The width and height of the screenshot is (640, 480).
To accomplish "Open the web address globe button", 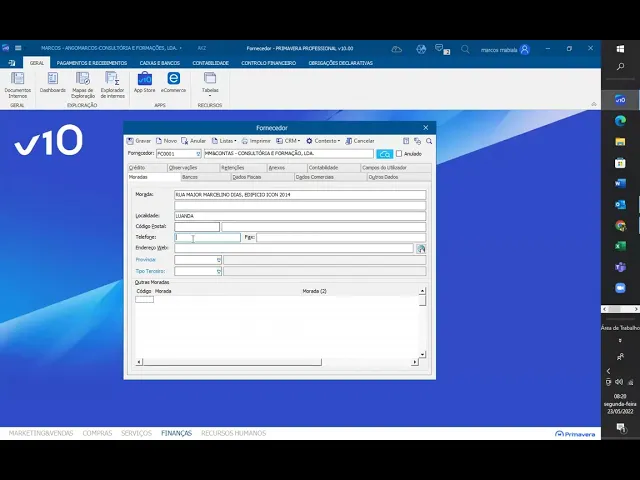I will 420,249.
